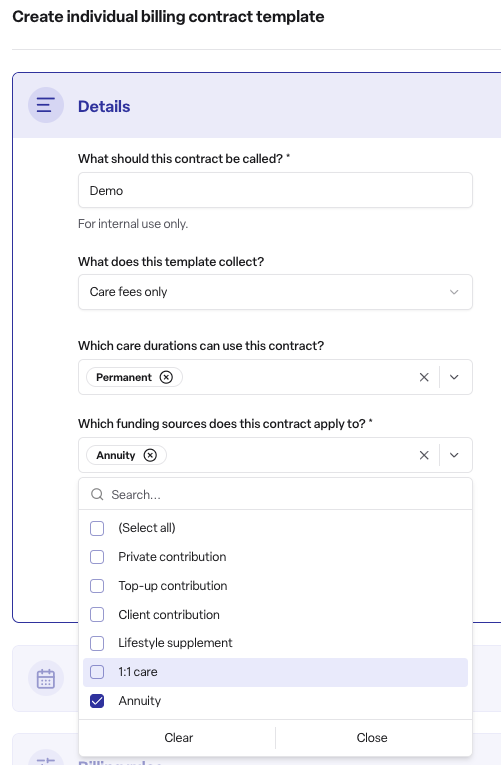Remove the Permanent care duration tag

click(166, 377)
